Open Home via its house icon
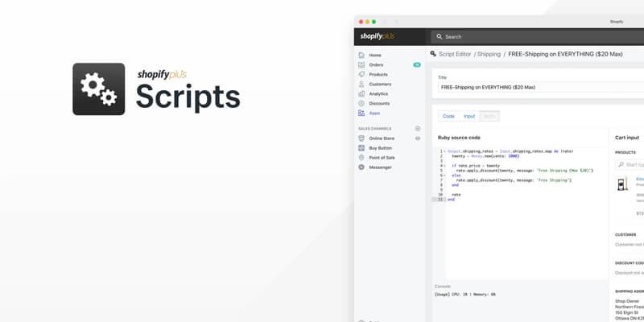The image size is (644, 322). tap(361, 55)
